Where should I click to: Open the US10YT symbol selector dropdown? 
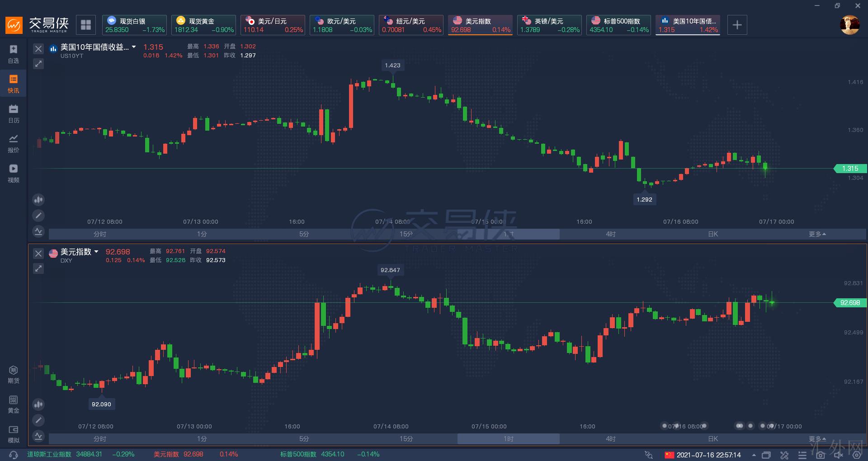[134, 47]
